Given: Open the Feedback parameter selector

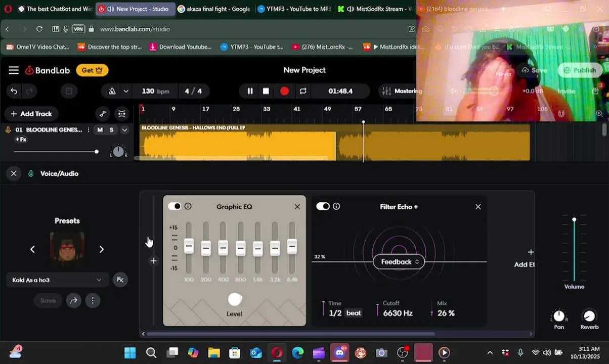Looking at the screenshot, I should click(x=399, y=261).
